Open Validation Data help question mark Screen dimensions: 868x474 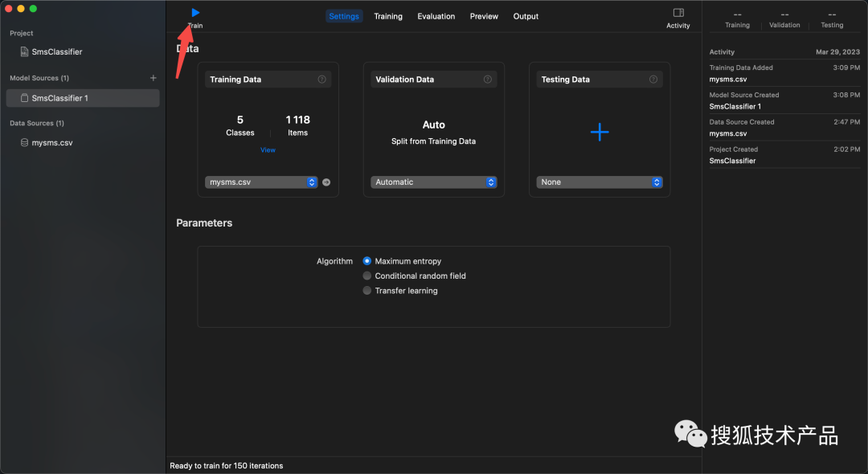[x=488, y=79]
